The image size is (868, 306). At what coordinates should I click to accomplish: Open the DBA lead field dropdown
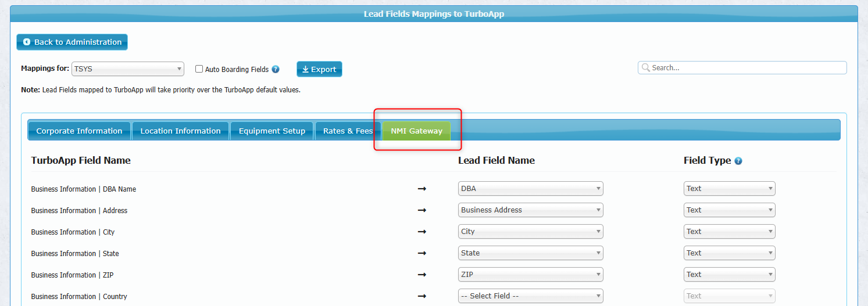(531, 188)
